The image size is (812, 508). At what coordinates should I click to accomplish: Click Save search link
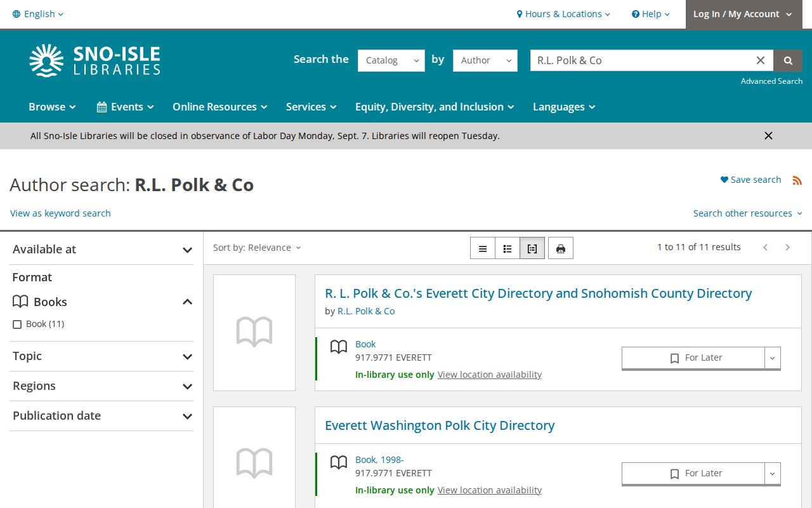point(750,180)
